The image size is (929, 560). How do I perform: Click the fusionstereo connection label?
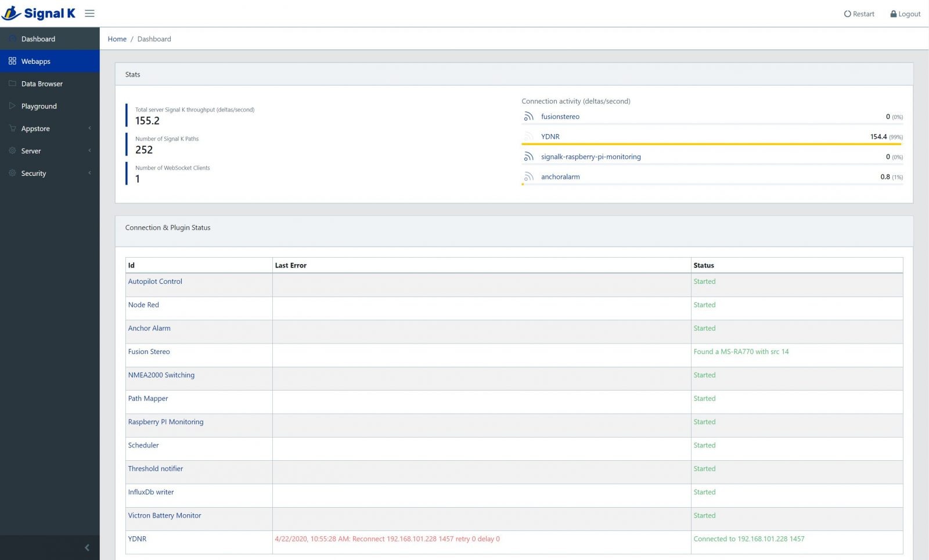point(560,117)
